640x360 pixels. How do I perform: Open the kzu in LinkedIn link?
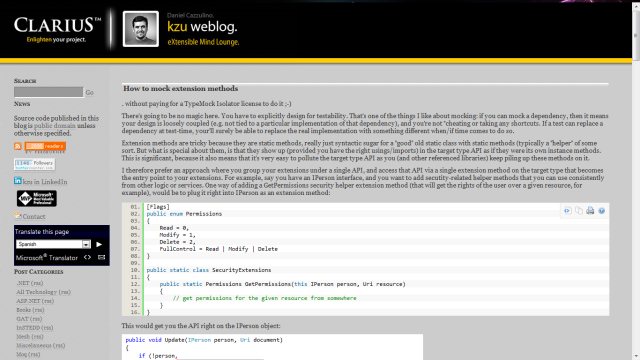45,182
